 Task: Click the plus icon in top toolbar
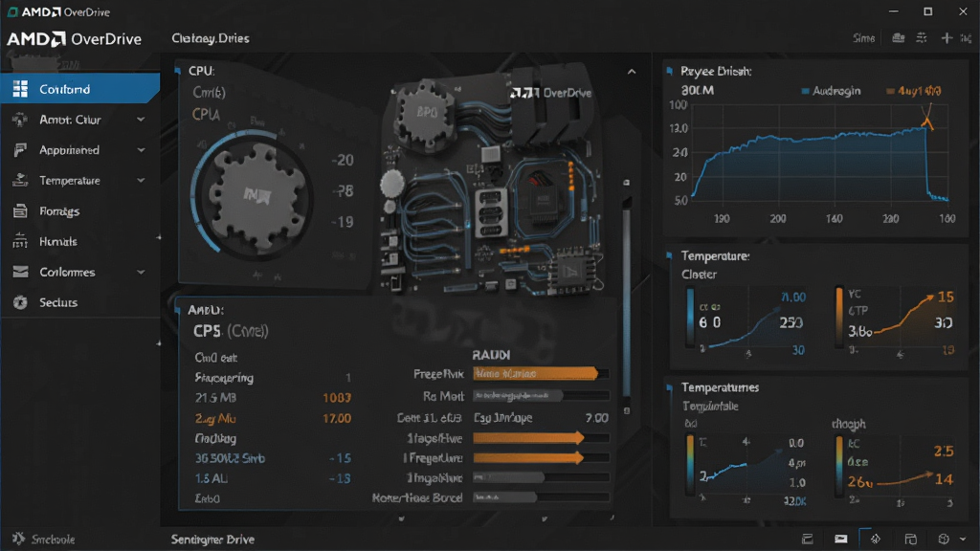[x=947, y=38]
